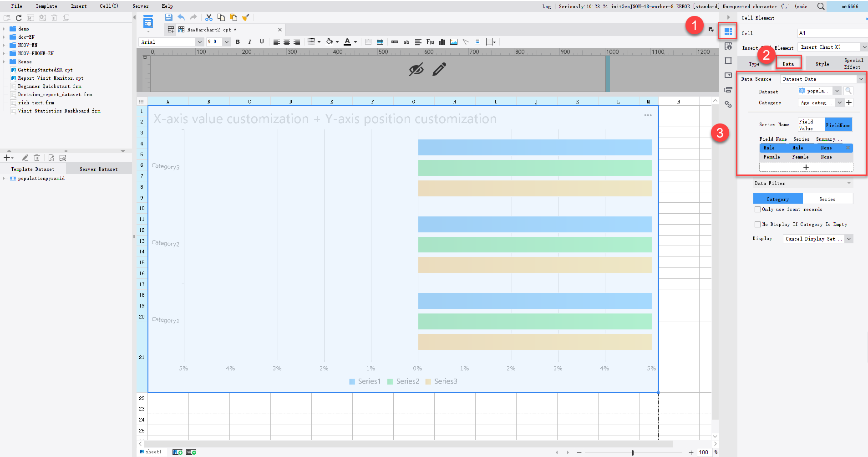Toggle the hide parameter eye icon
The image size is (868, 457).
(416, 69)
